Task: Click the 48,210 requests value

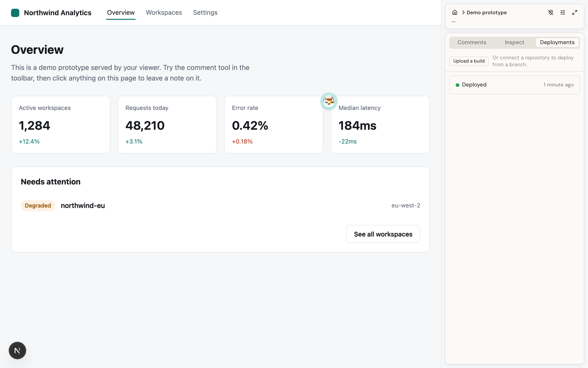Action: pos(145,126)
